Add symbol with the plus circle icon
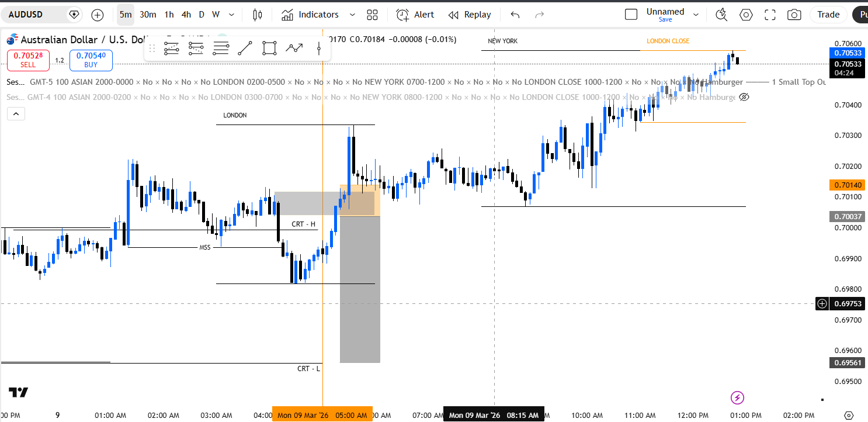The width and height of the screenshot is (868, 422). pyautogui.click(x=98, y=15)
